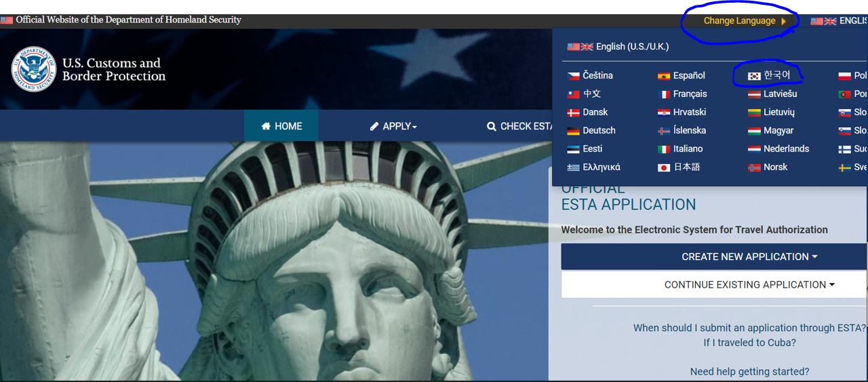Click the Estonian flag icon beside Eesti
The width and height of the screenshot is (868, 382).
point(573,149)
